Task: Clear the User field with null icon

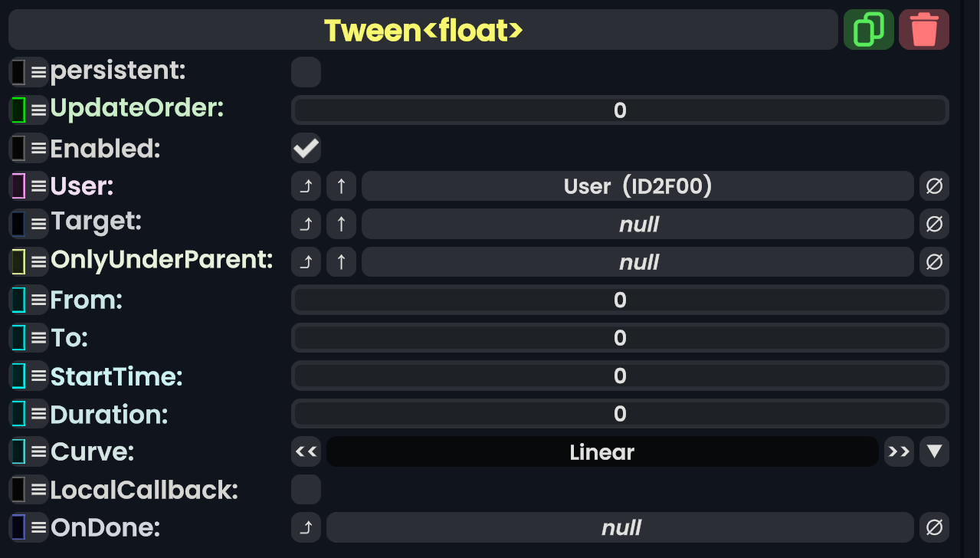Action: tap(934, 186)
